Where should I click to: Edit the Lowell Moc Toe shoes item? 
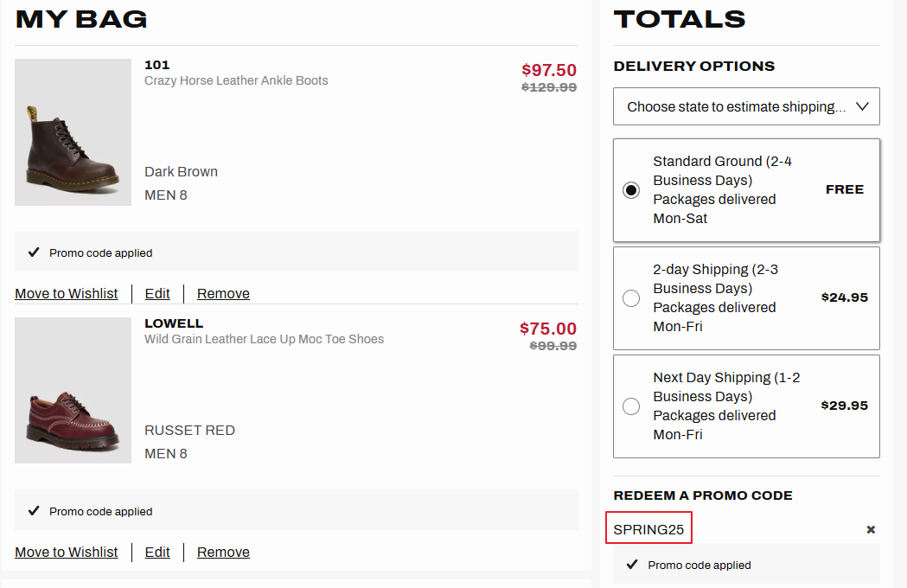coord(157,553)
